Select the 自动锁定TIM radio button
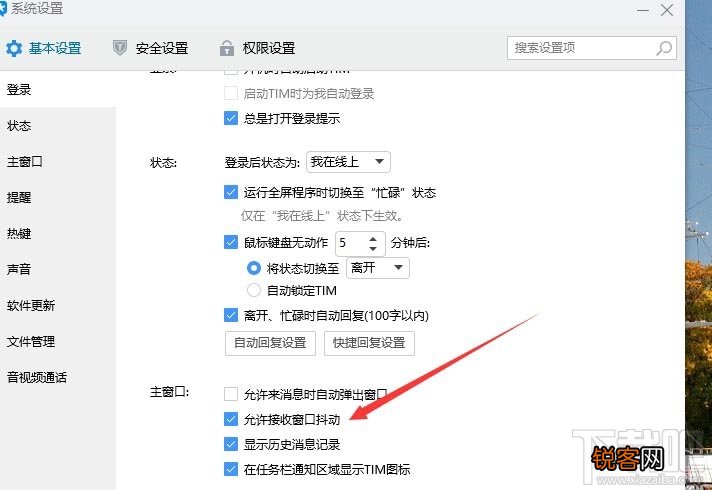The width and height of the screenshot is (712, 490). (x=253, y=290)
